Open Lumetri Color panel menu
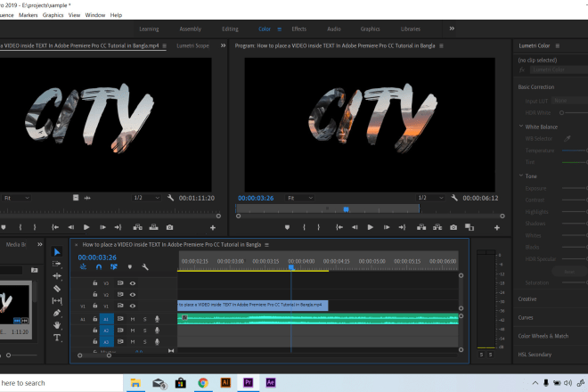This screenshot has height=392, width=588. pos(558,45)
